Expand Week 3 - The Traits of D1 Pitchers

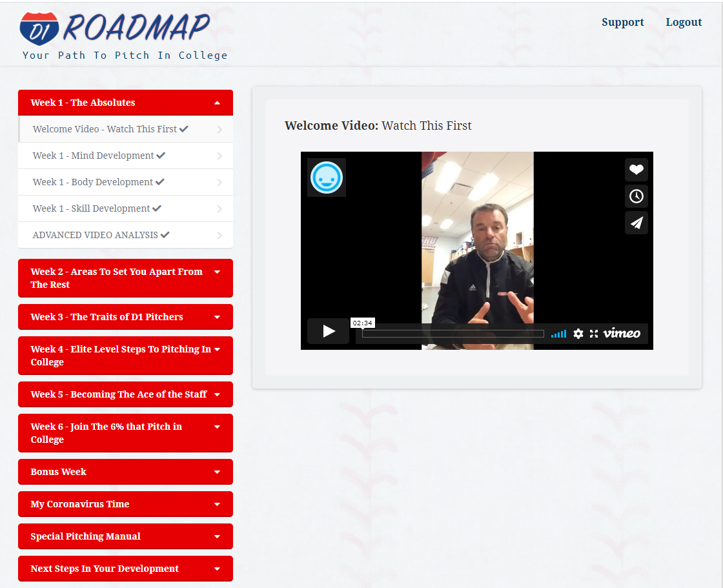point(125,317)
